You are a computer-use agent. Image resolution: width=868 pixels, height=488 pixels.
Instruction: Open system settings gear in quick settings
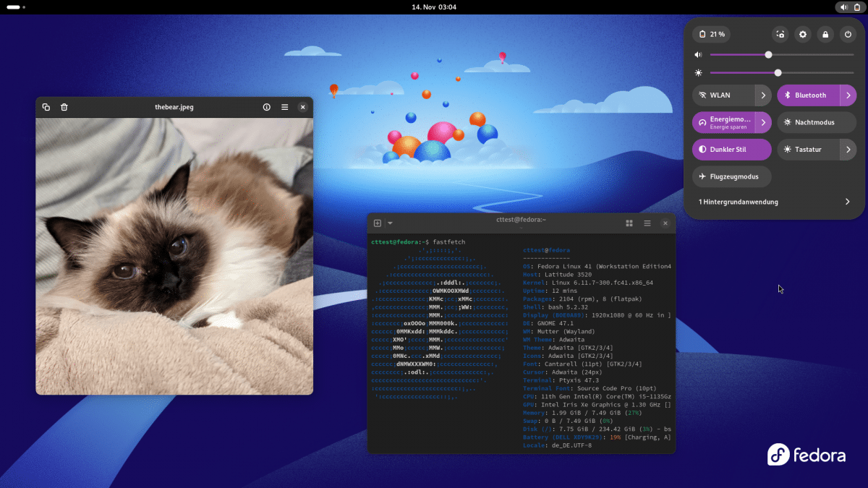[803, 34]
